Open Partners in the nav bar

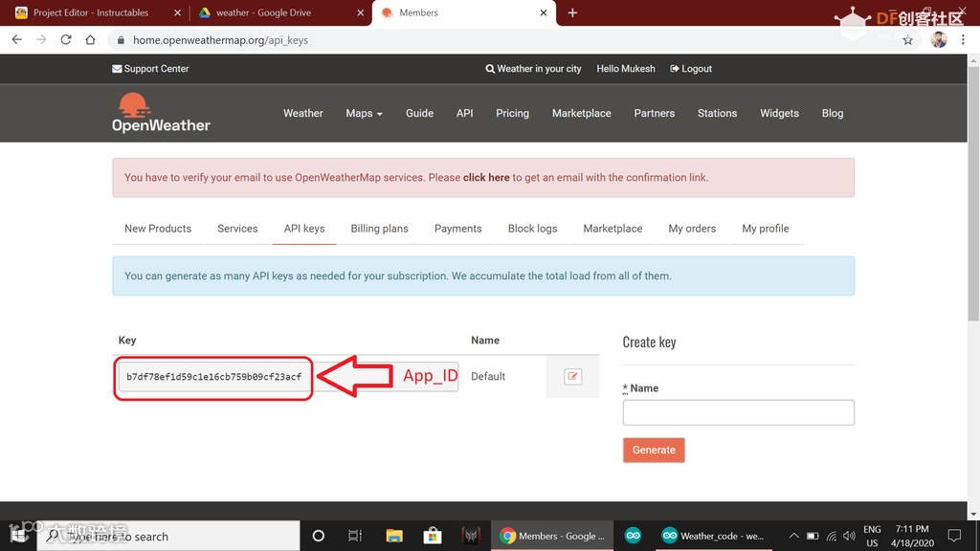(x=655, y=113)
